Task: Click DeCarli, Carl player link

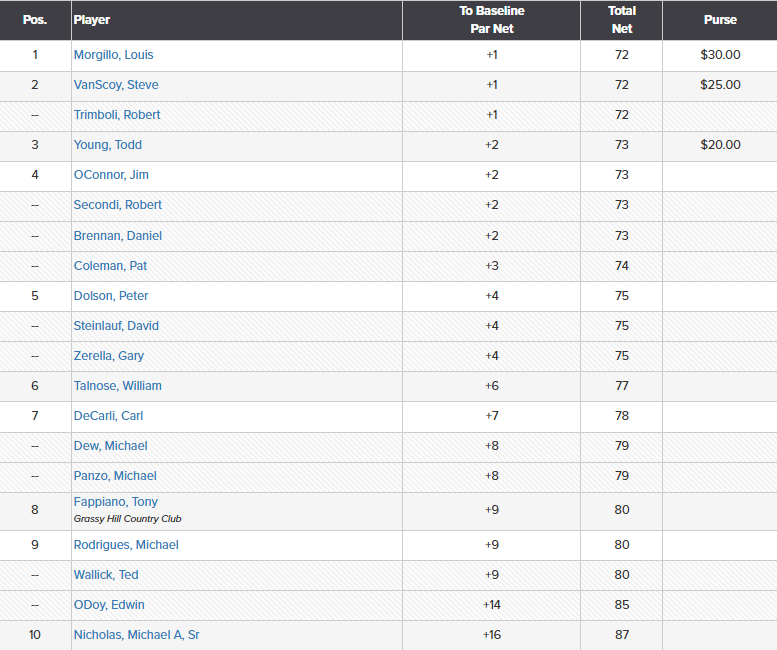Action: (x=109, y=416)
